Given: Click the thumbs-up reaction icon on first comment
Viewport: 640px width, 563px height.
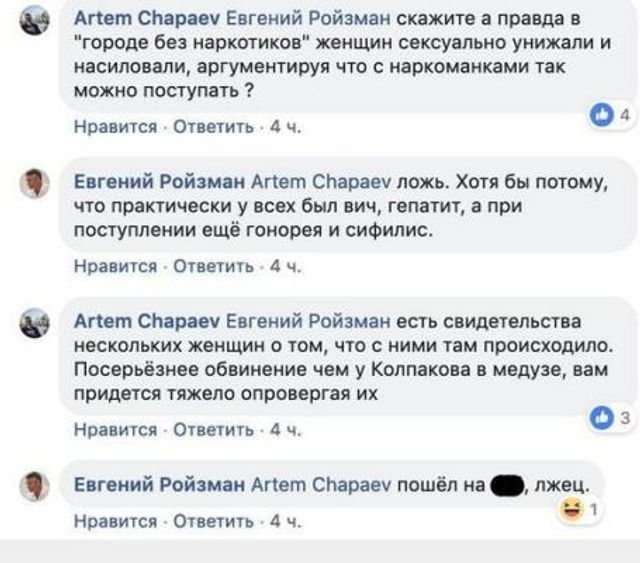Looking at the screenshot, I should click(601, 116).
